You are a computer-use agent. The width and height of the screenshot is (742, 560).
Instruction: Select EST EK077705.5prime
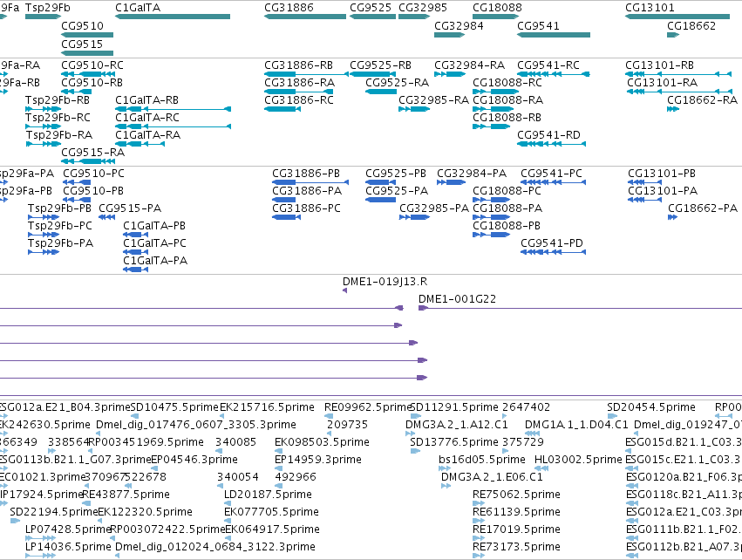[x=271, y=512]
